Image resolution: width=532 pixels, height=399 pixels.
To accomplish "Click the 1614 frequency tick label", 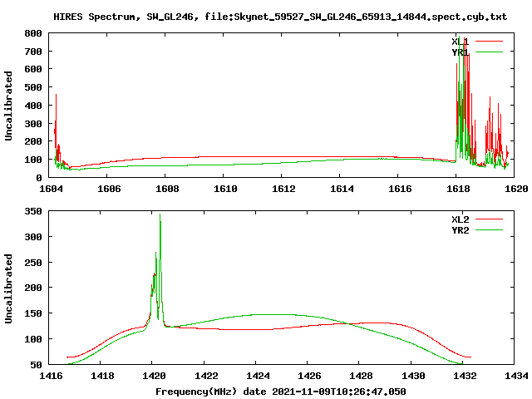I will [342, 189].
